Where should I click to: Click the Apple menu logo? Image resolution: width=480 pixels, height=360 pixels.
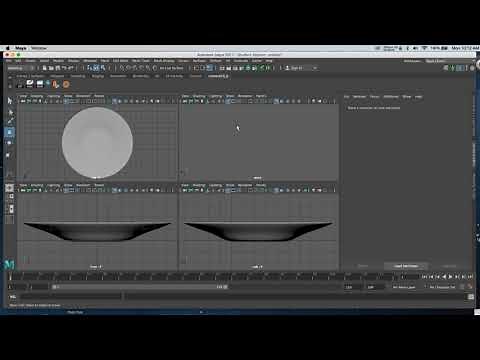click(8, 48)
